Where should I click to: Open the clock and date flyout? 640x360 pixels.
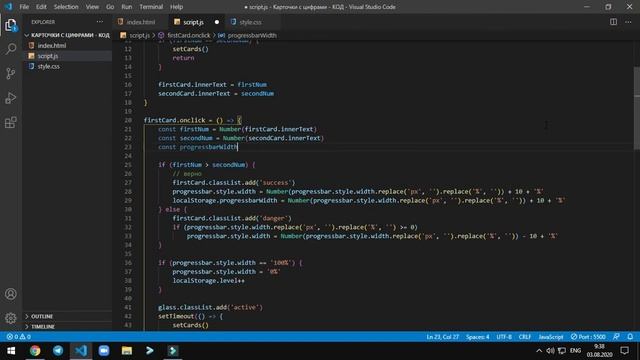point(599,351)
